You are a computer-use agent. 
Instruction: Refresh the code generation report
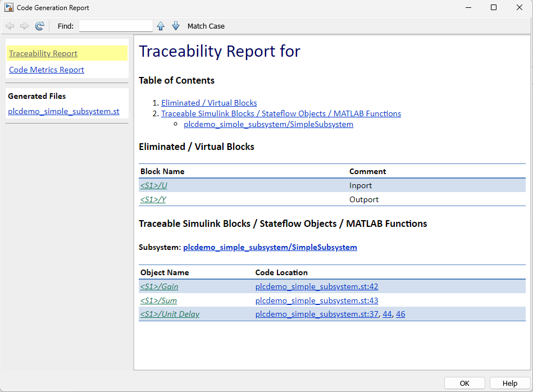pyautogui.click(x=39, y=26)
